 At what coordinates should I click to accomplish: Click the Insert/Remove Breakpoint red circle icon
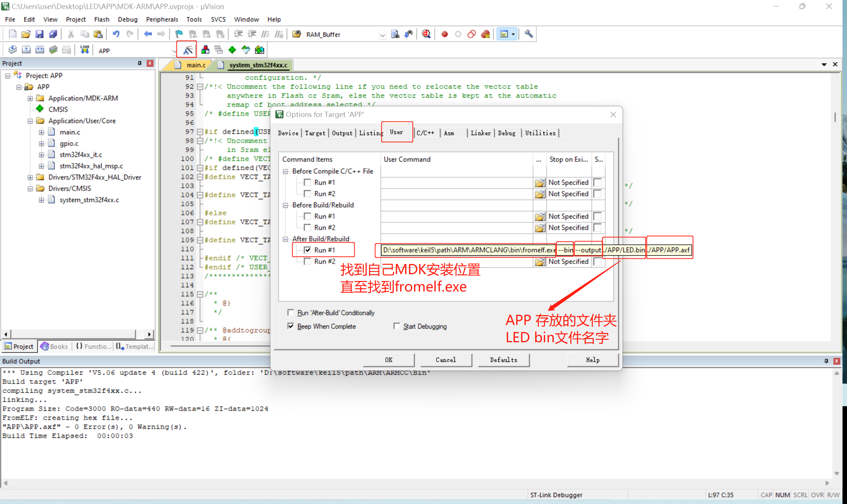click(444, 34)
